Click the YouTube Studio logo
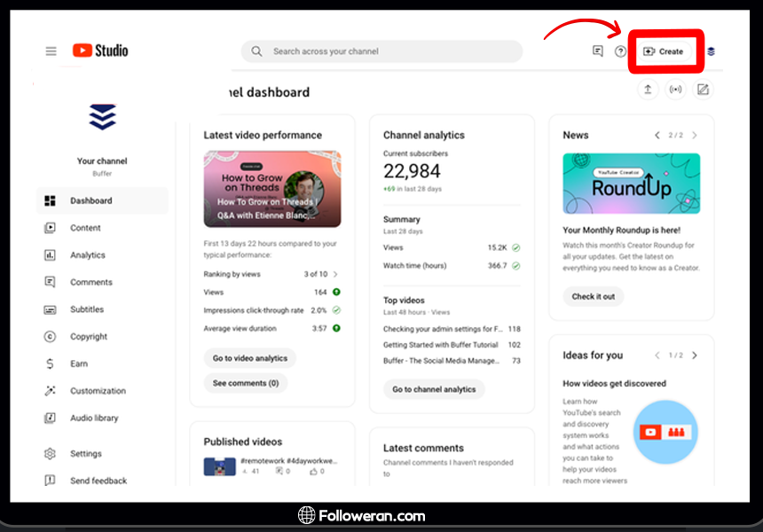Viewport: 763px width, 532px height. pos(100,51)
